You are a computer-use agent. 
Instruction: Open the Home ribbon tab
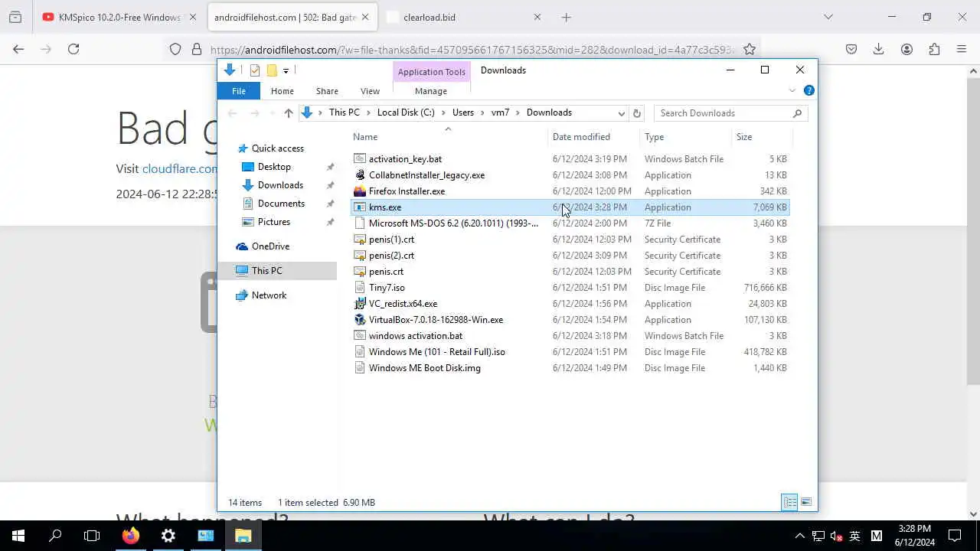282,91
